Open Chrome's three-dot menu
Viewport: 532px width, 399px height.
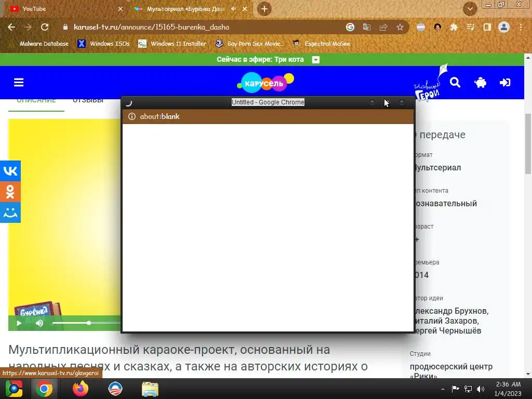[x=521, y=27]
